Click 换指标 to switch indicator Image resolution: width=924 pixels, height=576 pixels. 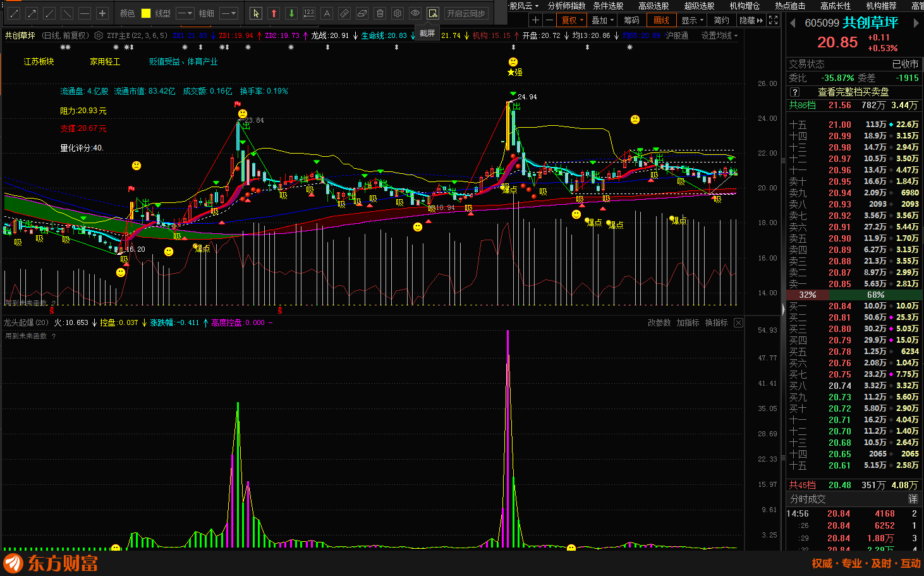pyautogui.click(x=716, y=322)
